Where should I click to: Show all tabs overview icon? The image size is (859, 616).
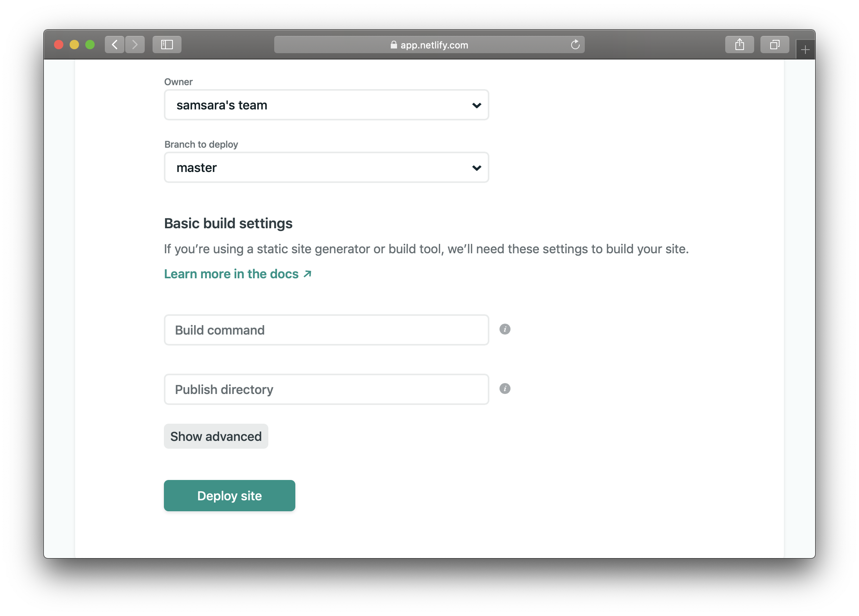775,45
